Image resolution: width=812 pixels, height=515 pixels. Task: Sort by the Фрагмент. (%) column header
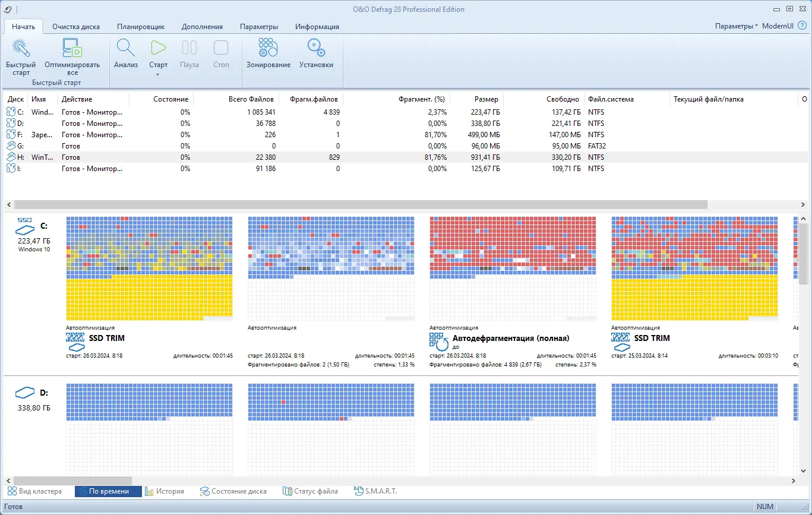pyautogui.click(x=396, y=99)
